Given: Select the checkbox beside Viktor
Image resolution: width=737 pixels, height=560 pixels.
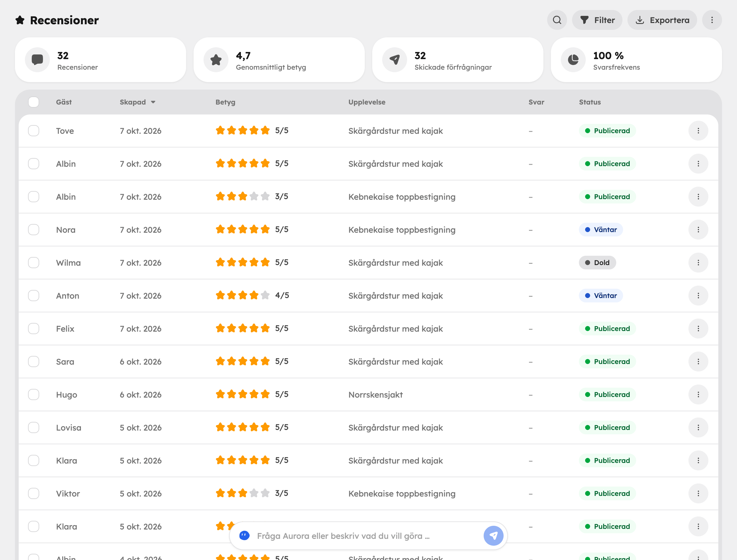Looking at the screenshot, I should tap(34, 494).
